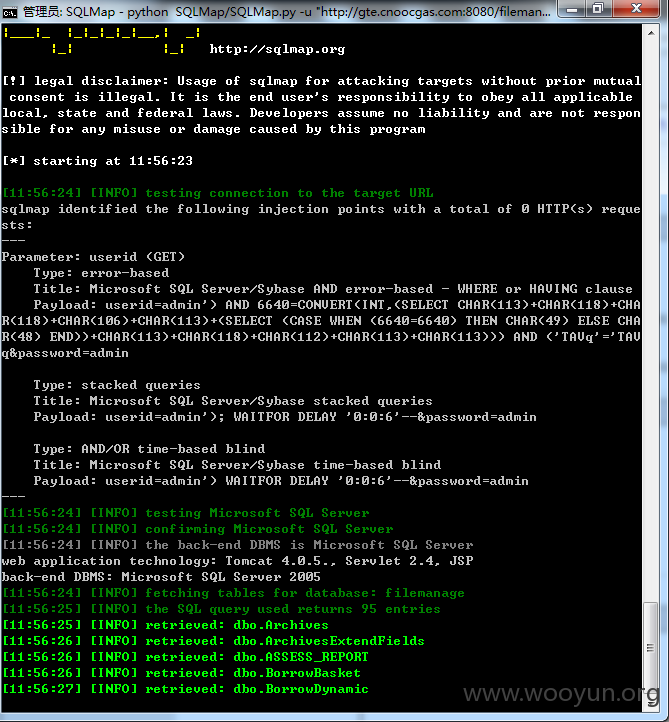The width and height of the screenshot is (669, 722).
Task: Close the SQLMap console window
Action: [x=637, y=9]
